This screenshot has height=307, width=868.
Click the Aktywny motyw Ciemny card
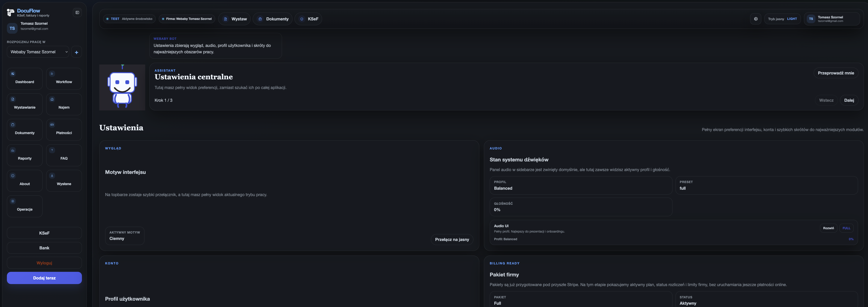125,236
